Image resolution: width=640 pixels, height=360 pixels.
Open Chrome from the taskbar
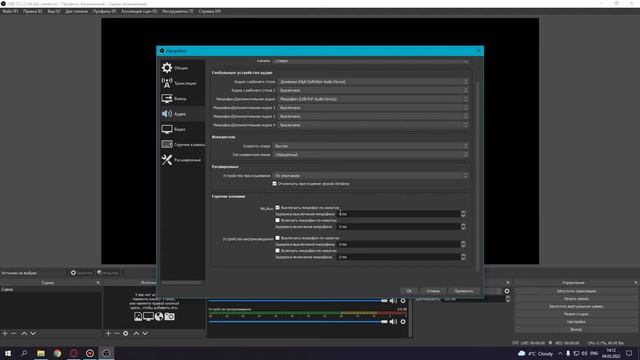[x=57, y=353]
